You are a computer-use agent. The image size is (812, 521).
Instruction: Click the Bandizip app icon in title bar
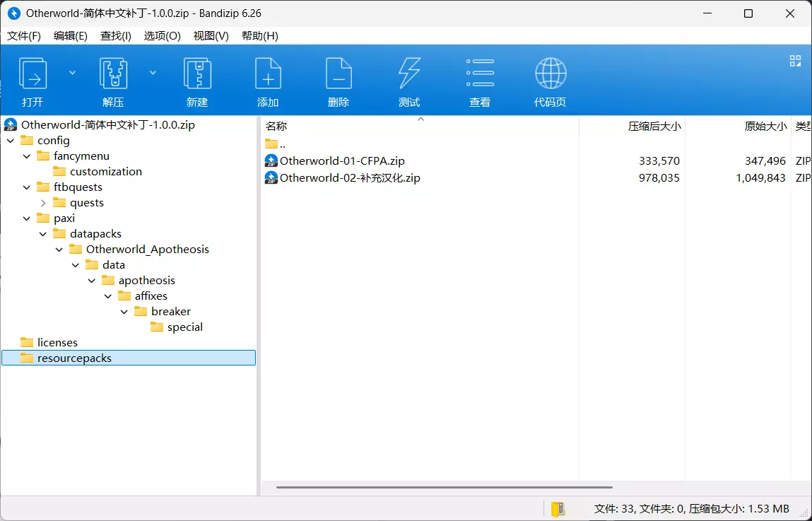tap(14, 13)
